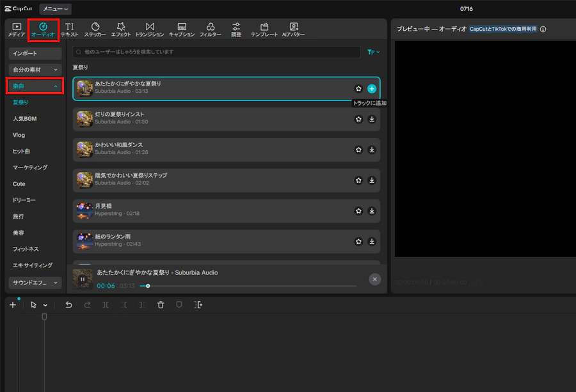Play 月見橋 thumbnail

point(84,210)
